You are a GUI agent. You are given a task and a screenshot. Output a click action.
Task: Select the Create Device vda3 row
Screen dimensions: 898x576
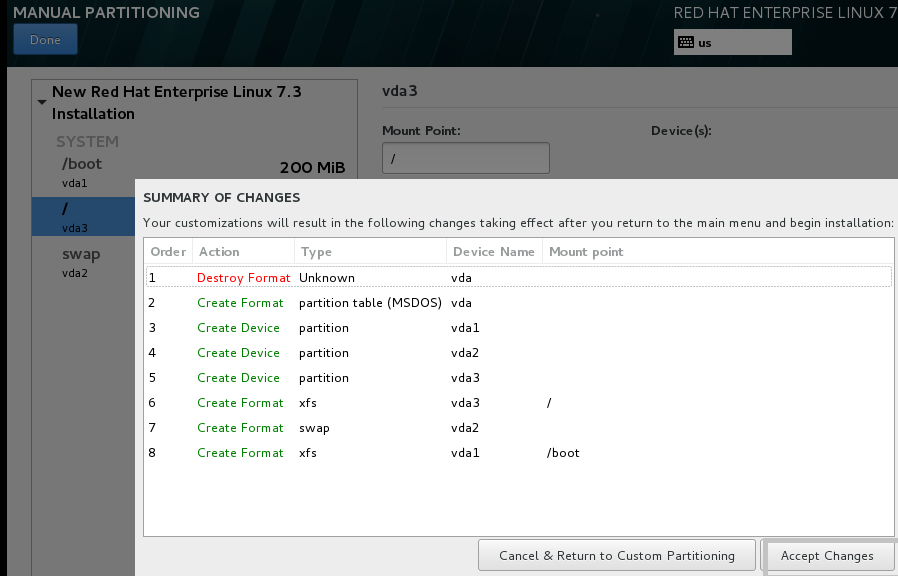[x=519, y=378]
